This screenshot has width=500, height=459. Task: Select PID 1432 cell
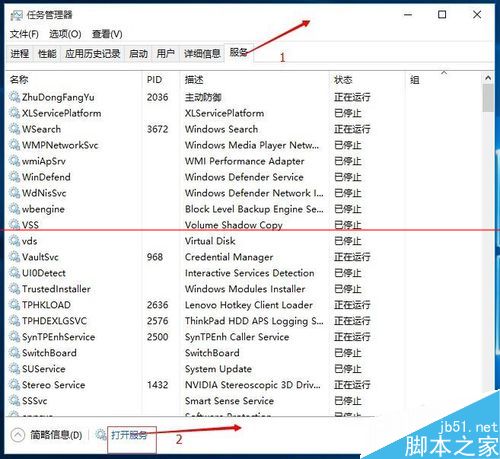158,384
